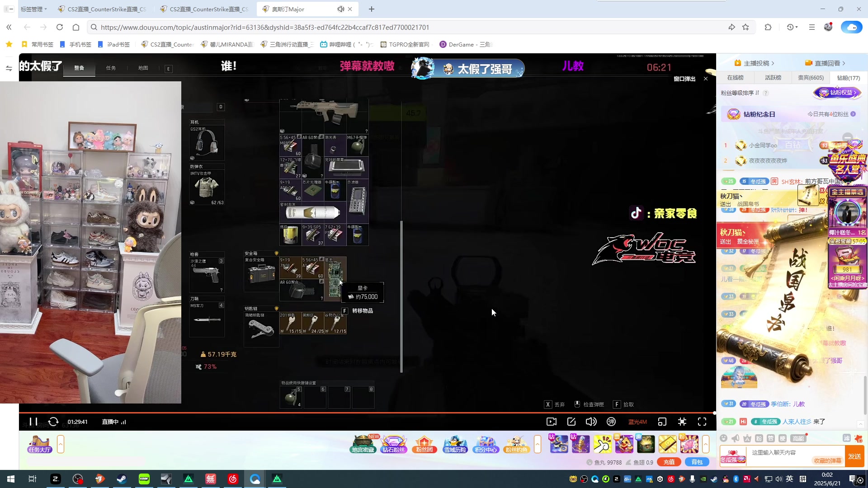Open 任务大厅 task hall
The width and height of the screenshot is (868, 488).
tap(40, 445)
